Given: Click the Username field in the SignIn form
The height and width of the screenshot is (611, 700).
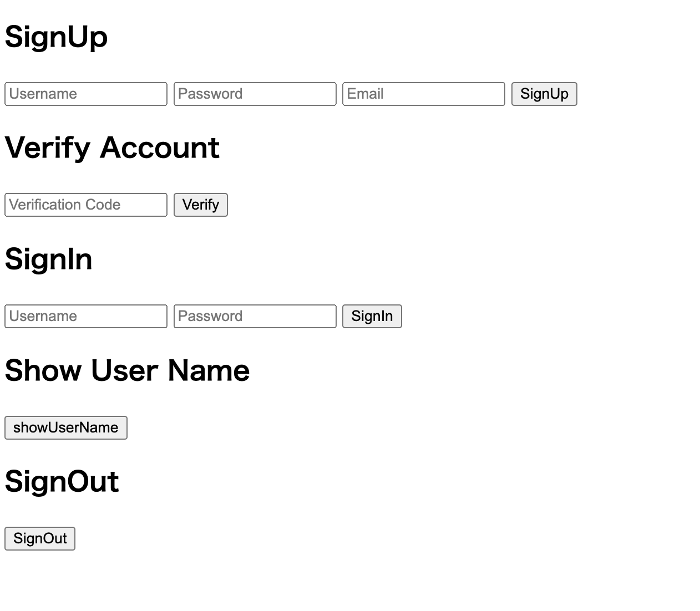Looking at the screenshot, I should [85, 316].
